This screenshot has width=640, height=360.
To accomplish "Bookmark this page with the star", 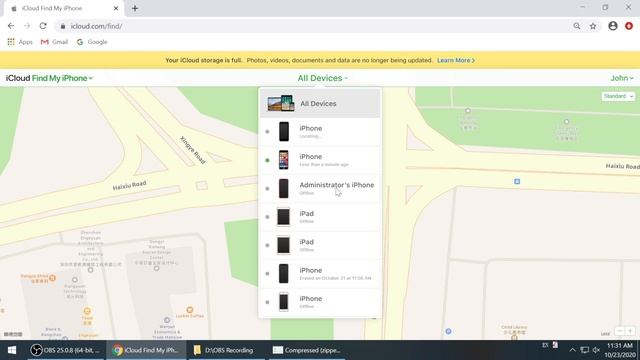I will (x=593, y=26).
